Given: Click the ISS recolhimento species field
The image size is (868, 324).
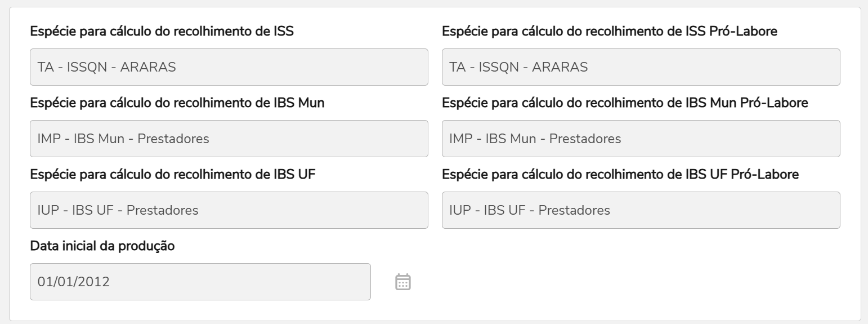Looking at the screenshot, I should point(229,67).
